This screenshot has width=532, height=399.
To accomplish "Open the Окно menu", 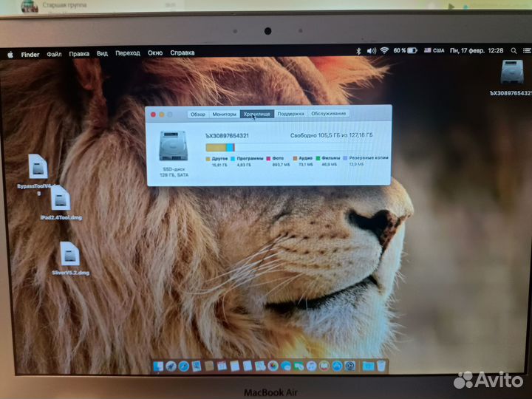I will coord(155,53).
